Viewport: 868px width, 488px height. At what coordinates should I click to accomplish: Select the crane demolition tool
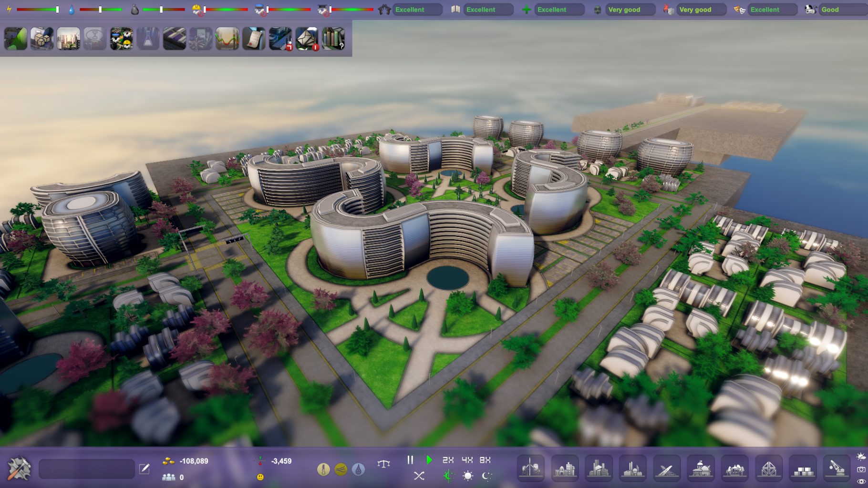coord(837,468)
